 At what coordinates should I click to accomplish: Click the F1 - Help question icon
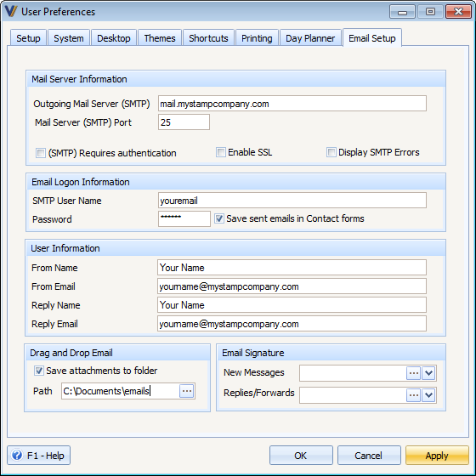(x=17, y=455)
